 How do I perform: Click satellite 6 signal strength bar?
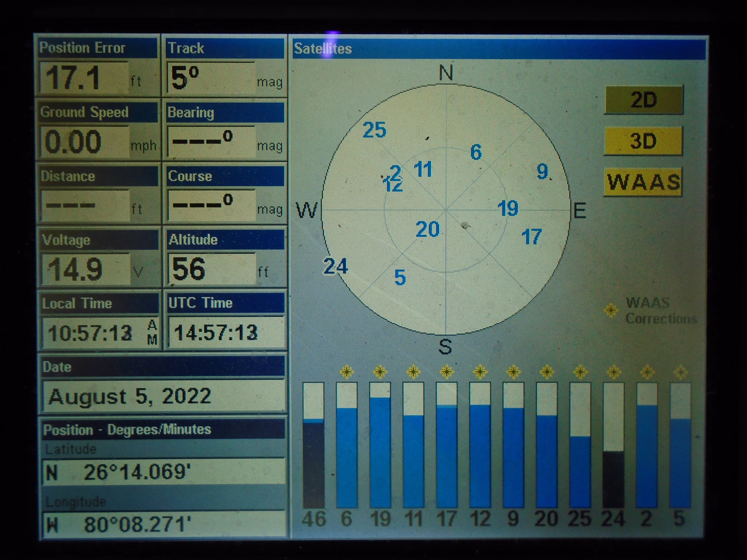(x=347, y=445)
